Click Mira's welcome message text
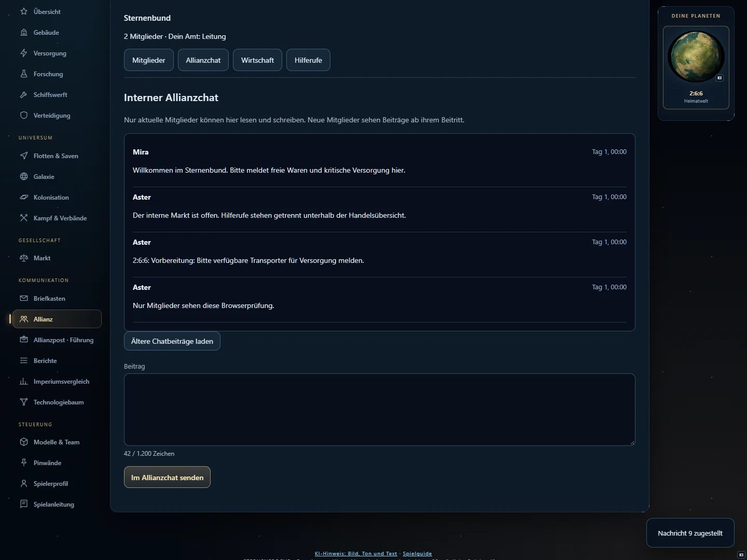Image resolution: width=747 pixels, height=560 pixels. click(x=269, y=170)
